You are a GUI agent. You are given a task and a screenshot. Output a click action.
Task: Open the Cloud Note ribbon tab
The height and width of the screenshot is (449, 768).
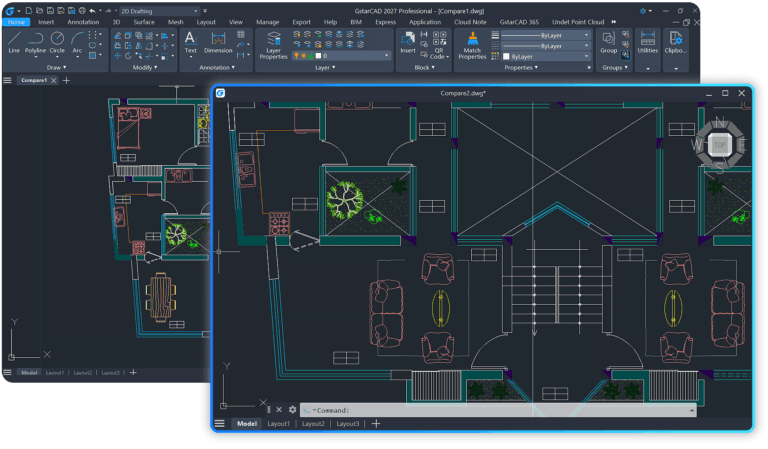tap(470, 22)
